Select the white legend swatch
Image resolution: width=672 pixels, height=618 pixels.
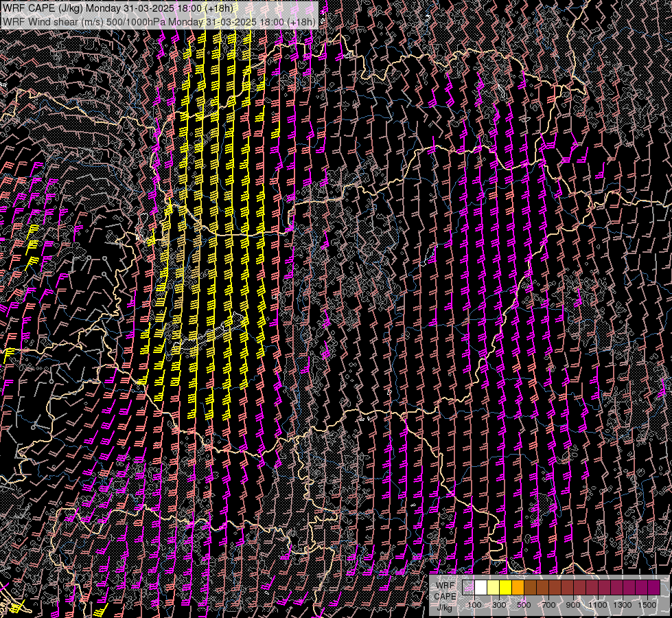point(481,587)
